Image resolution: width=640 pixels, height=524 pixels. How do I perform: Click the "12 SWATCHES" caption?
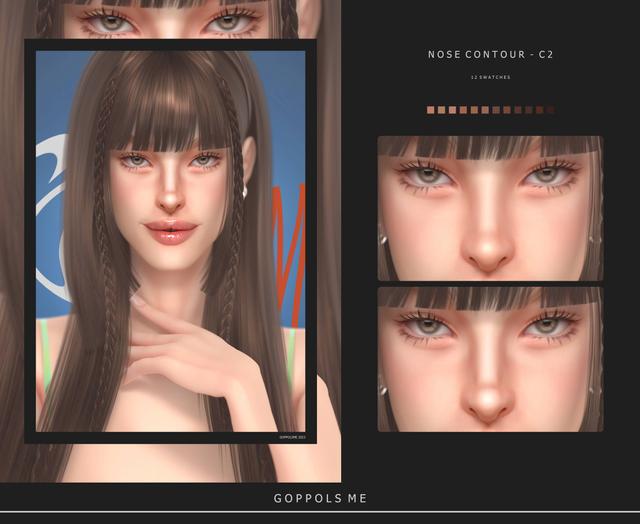[x=490, y=77]
